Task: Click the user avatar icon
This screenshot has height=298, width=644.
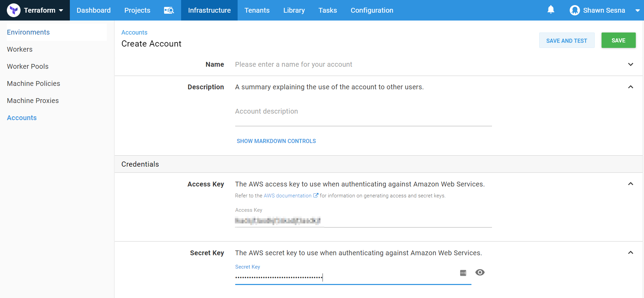Action: (x=574, y=10)
